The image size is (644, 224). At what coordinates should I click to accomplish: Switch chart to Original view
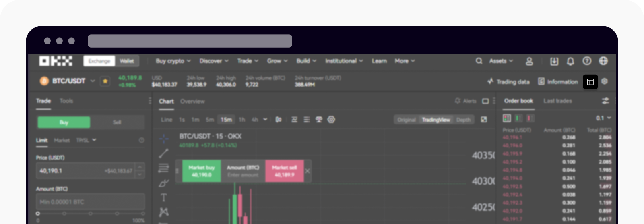pos(407,120)
